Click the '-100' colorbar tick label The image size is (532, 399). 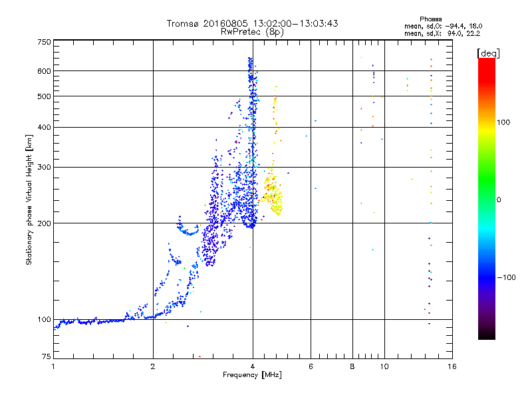[x=506, y=277]
